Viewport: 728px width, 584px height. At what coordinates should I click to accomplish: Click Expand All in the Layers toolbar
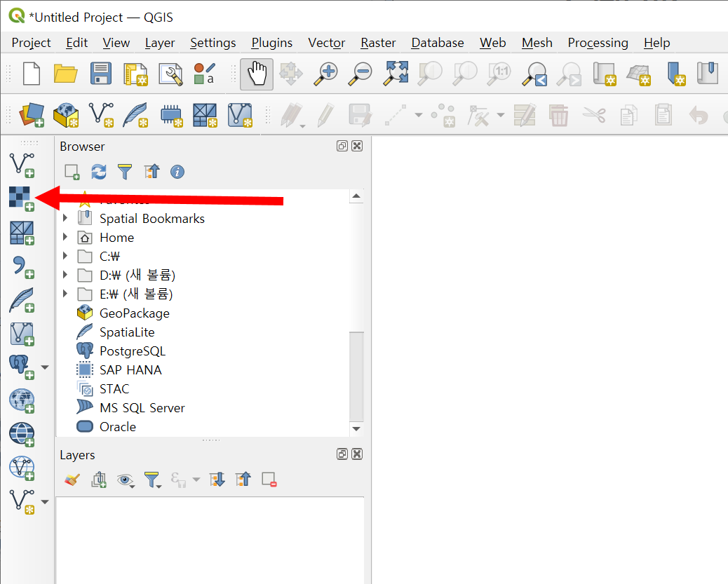(217, 480)
